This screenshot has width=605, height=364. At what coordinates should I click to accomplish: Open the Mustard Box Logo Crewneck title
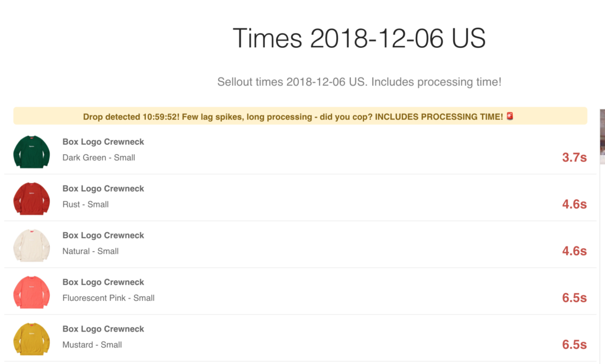(103, 329)
